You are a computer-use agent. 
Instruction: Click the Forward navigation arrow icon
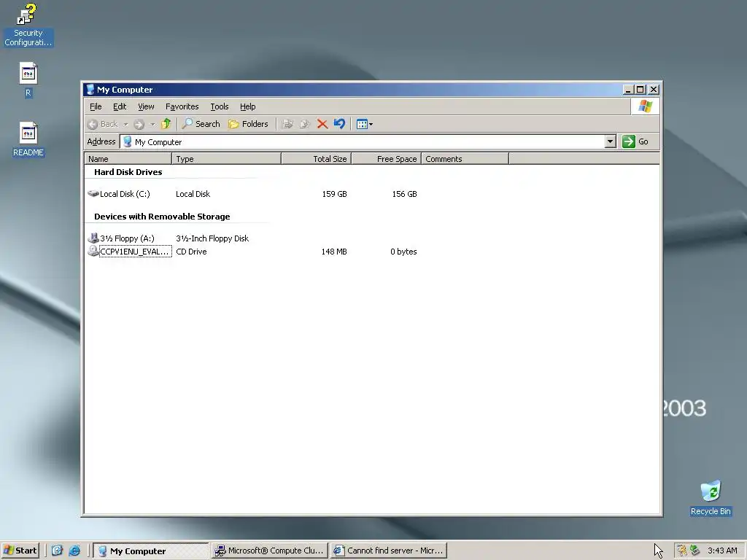(139, 124)
